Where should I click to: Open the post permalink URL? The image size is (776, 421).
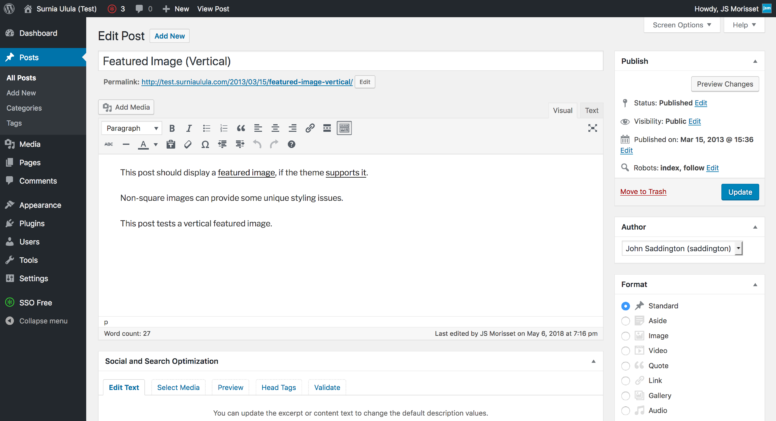coord(247,82)
